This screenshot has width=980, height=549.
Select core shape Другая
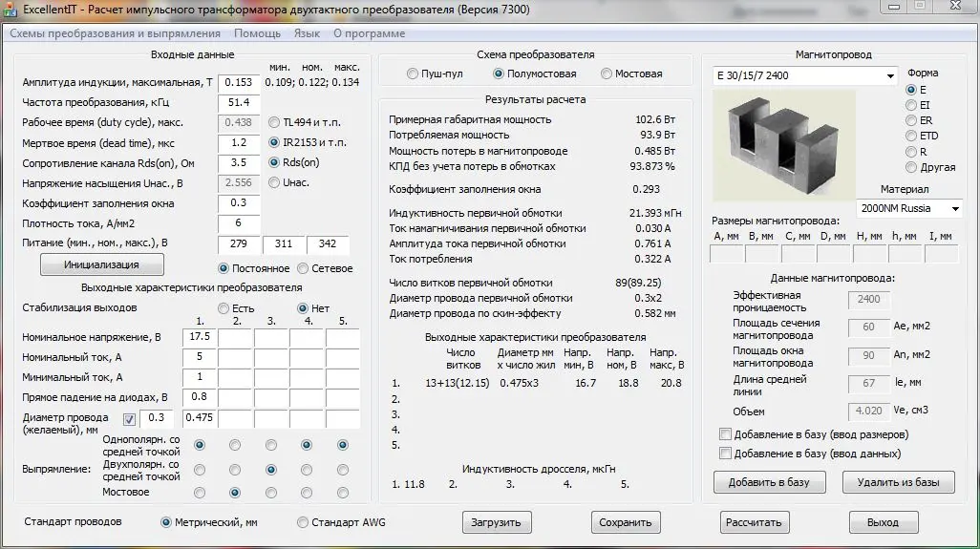tap(930, 167)
